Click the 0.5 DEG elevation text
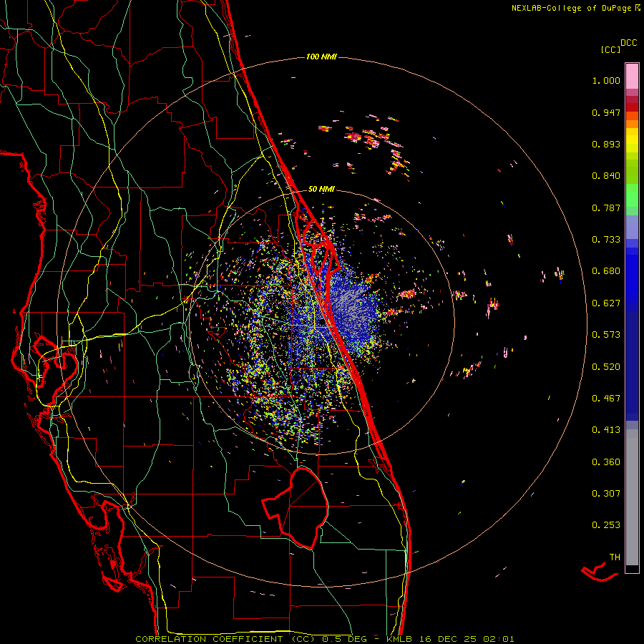The height and width of the screenshot is (644, 644). [x=344, y=639]
